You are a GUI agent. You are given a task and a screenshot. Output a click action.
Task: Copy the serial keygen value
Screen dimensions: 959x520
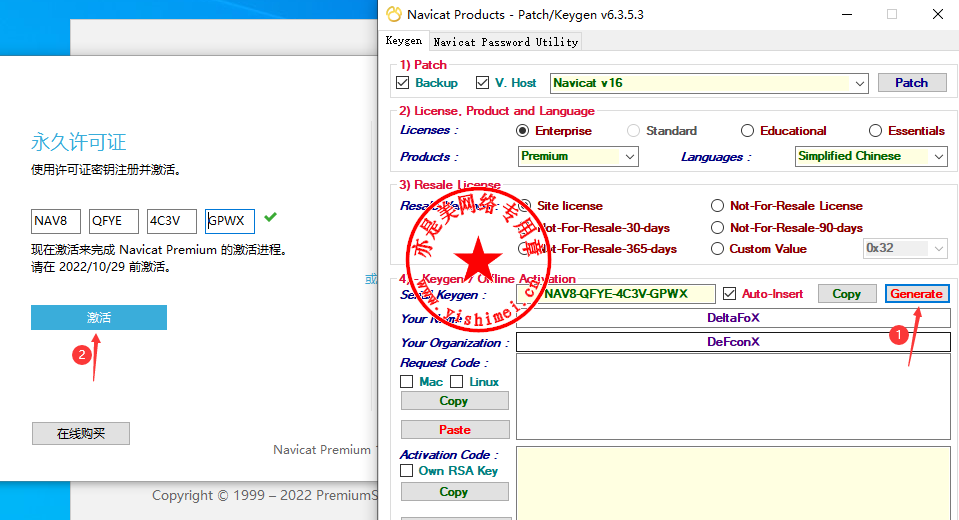pos(846,294)
